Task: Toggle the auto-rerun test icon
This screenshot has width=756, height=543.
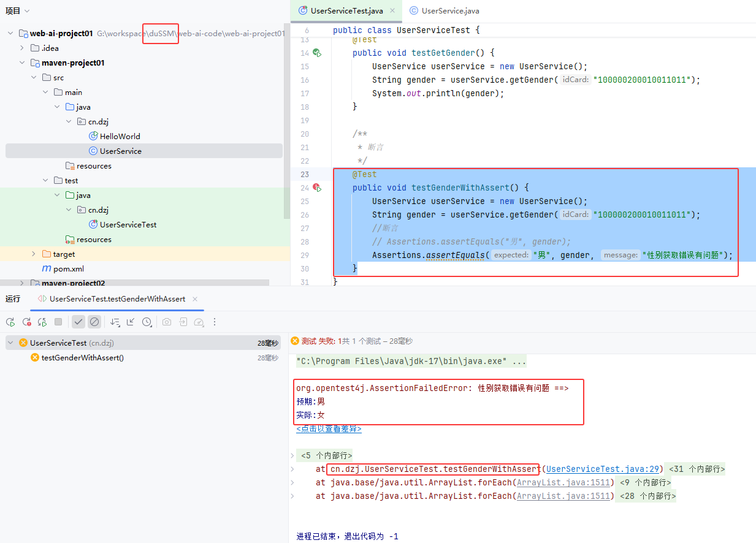Action: click(42, 322)
